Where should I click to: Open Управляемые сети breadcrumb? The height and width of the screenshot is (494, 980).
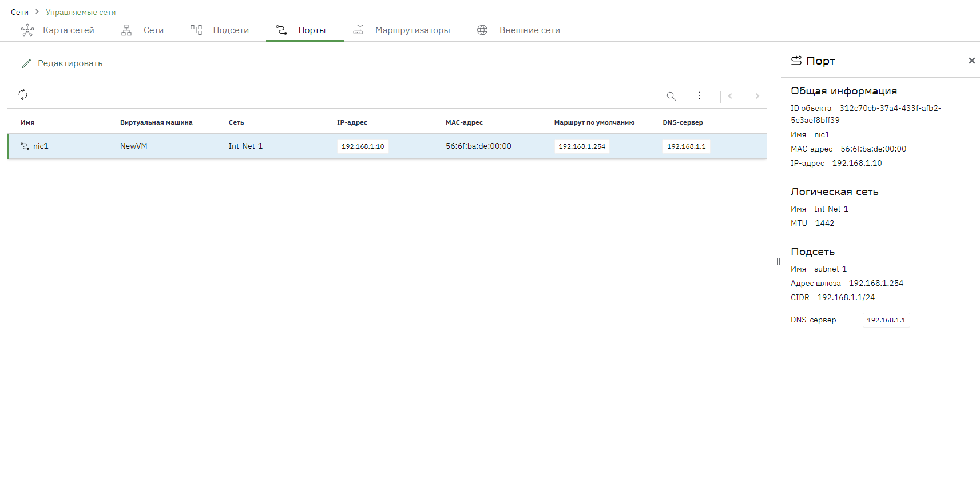tap(81, 12)
